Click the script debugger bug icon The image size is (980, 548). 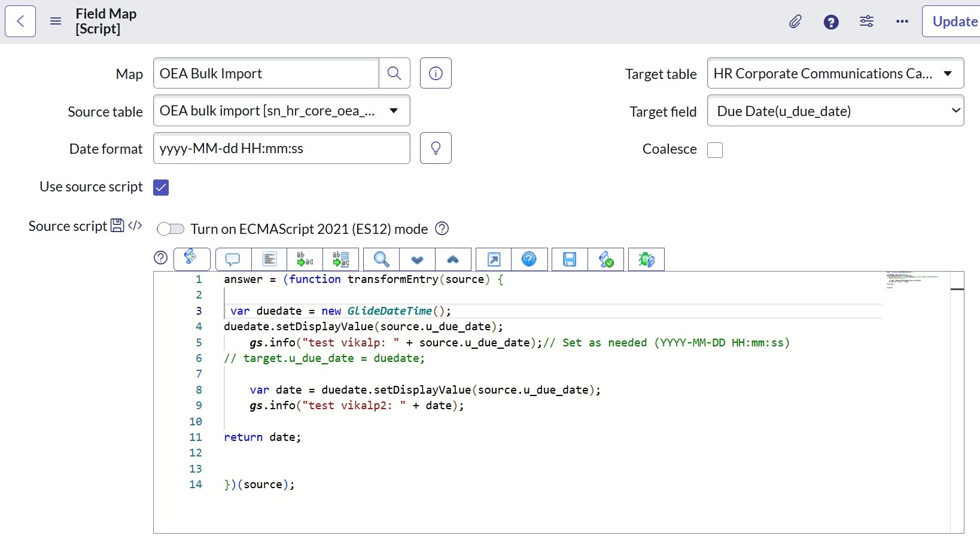tap(646, 260)
